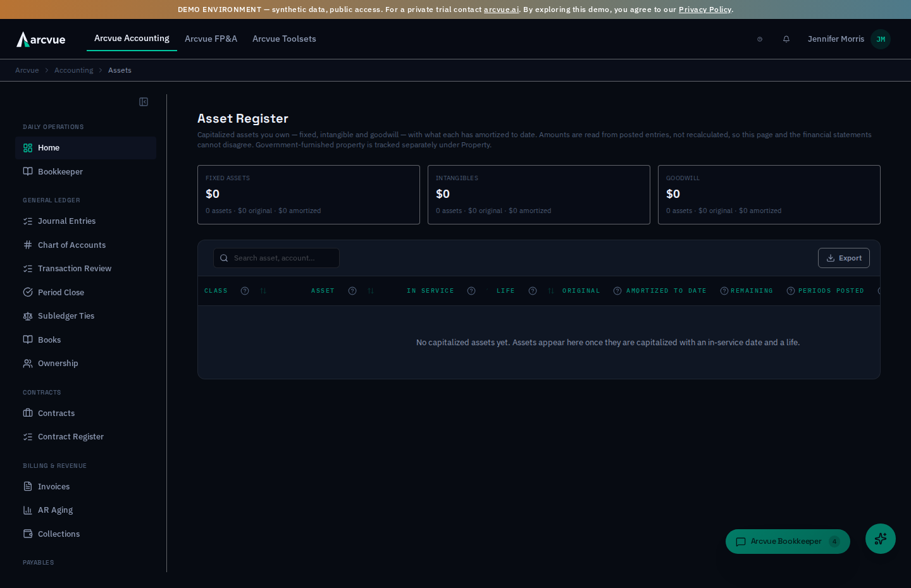Show help for the Remaining column
Screen dimensions: 911x588
(791, 291)
